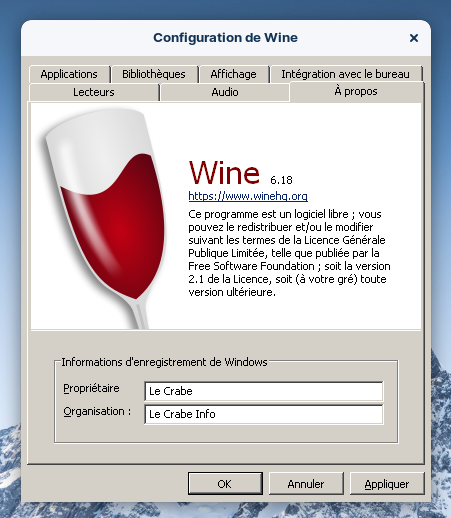Switch to the Bibliothèques tab
The width and height of the screenshot is (451, 518).
[x=154, y=74]
